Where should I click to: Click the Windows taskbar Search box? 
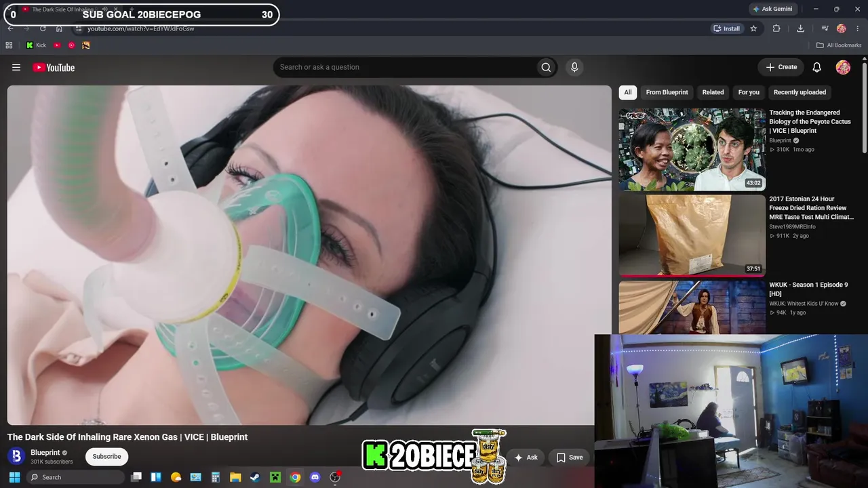click(x=76, y=477)
